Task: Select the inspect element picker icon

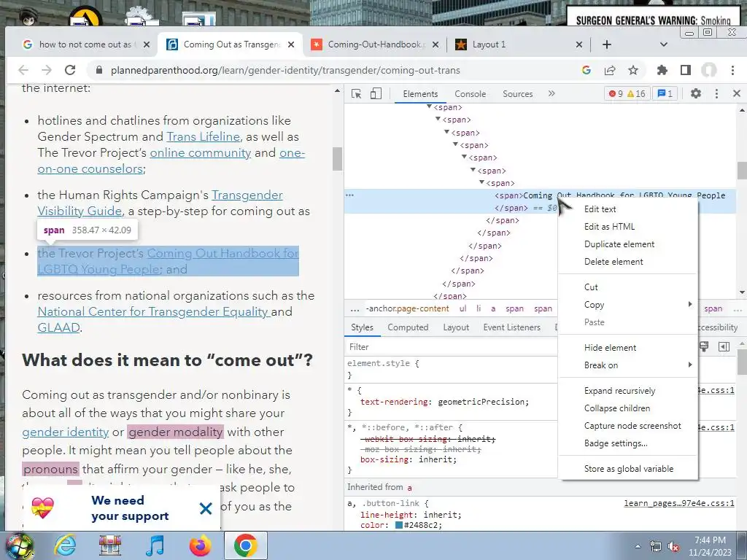Action: click(356, 94)
